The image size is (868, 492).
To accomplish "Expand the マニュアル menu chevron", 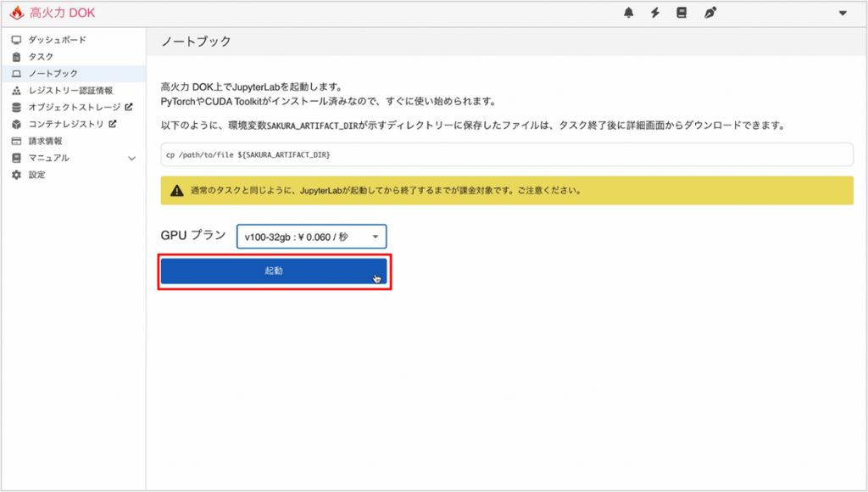I will [131, 158].
